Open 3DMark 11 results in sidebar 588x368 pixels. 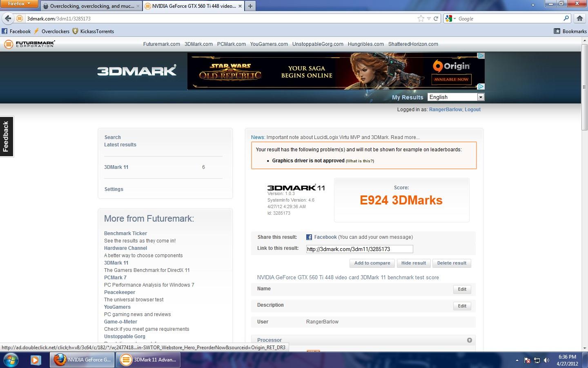point(116,167)
